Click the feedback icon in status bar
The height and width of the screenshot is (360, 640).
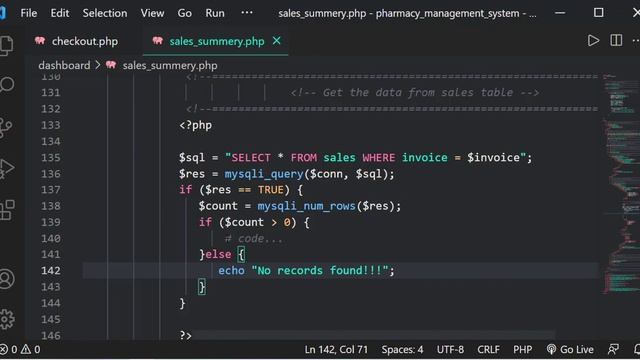[x=613, y=349]
